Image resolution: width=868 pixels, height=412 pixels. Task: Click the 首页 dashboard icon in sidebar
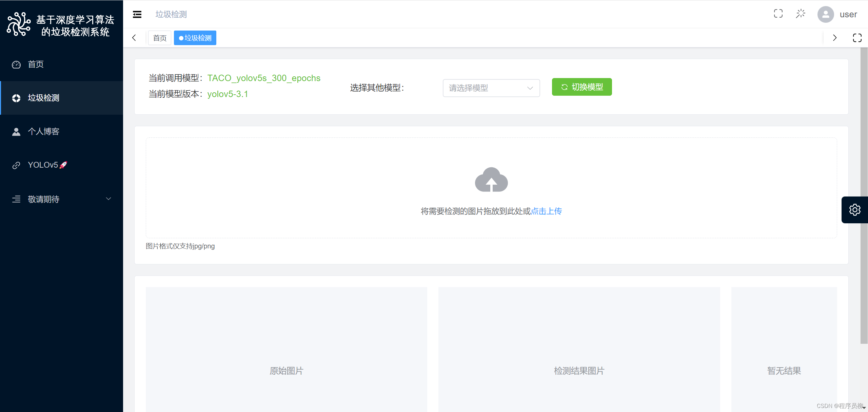pyautogui.click(x=16, y=64)
